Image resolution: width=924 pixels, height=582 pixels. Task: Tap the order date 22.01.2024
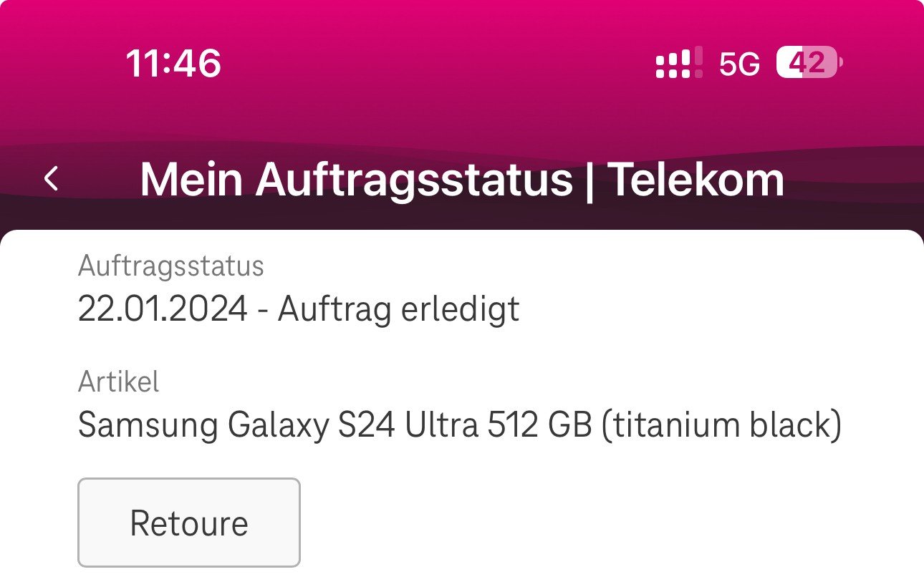163,309
